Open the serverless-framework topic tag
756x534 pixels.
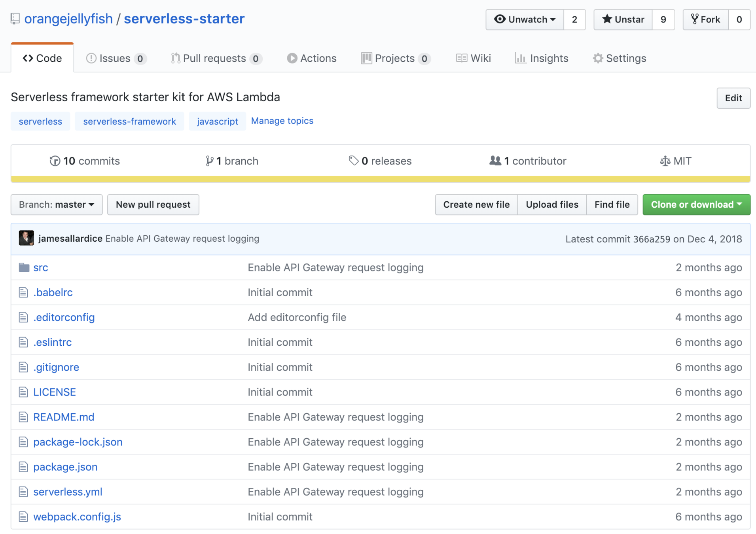(x=129, y=121)
